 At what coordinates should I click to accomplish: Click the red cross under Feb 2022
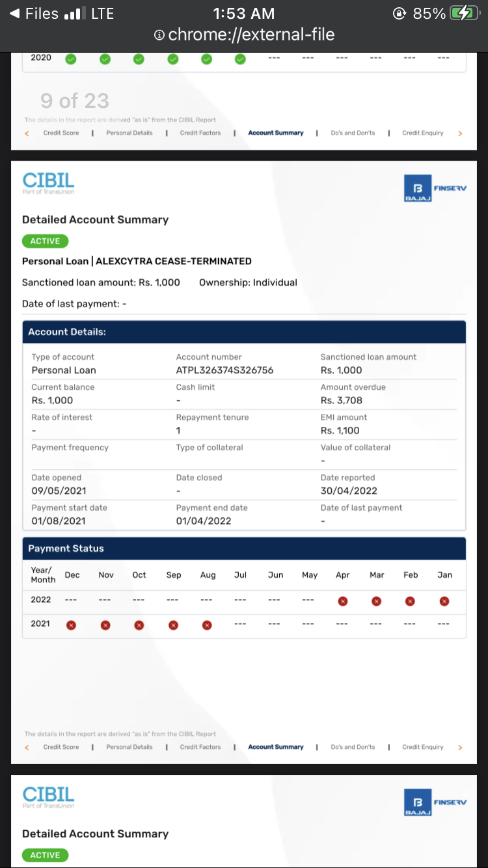coord(410,601)
